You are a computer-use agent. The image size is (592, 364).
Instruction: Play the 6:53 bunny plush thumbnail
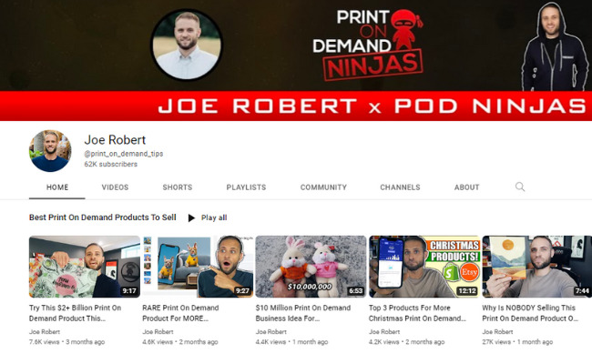pyautogui.click(x=311, y=267)
